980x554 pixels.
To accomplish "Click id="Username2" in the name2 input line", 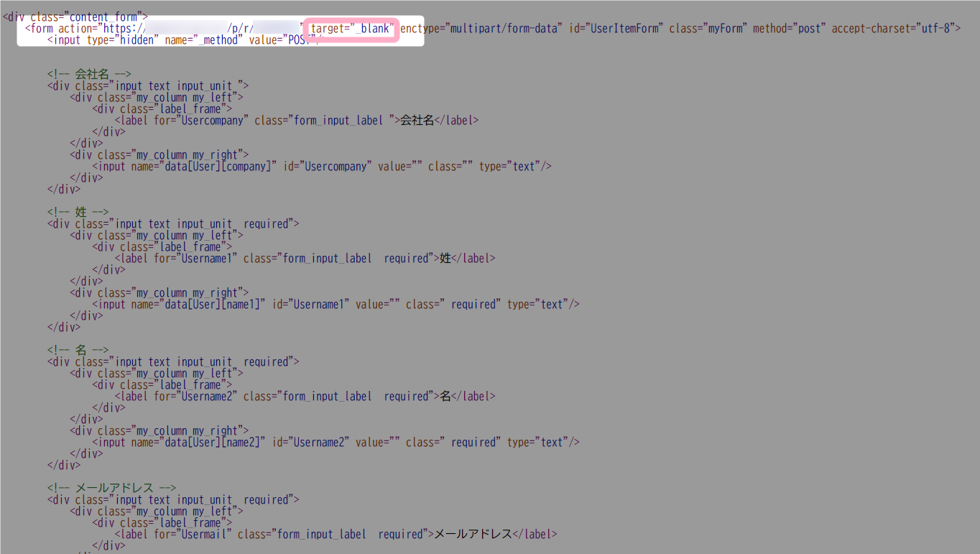I will (x=310, y=443).
